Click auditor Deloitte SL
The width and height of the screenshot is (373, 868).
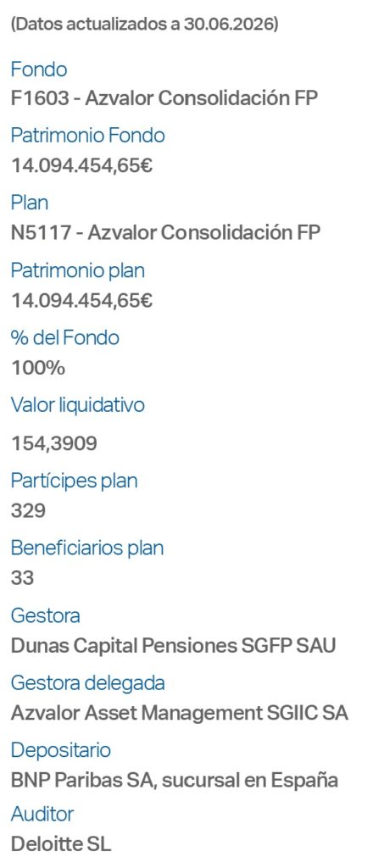coord(61,843)
